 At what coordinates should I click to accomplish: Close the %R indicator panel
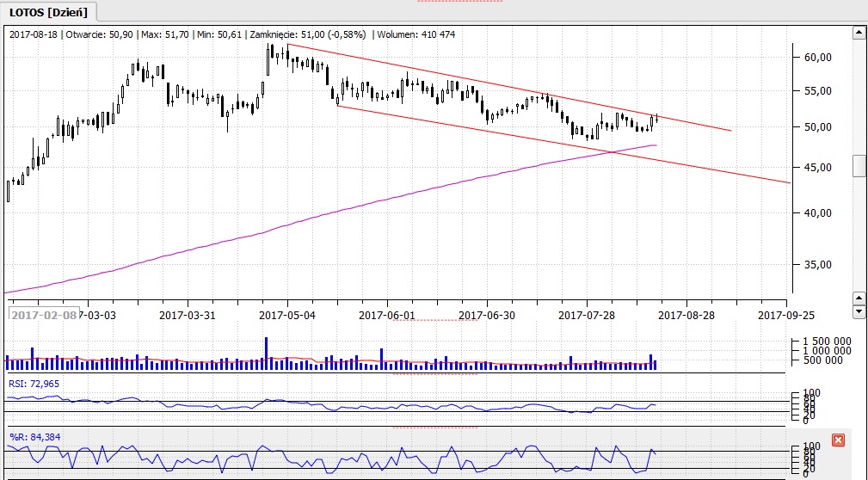point(839,440)
